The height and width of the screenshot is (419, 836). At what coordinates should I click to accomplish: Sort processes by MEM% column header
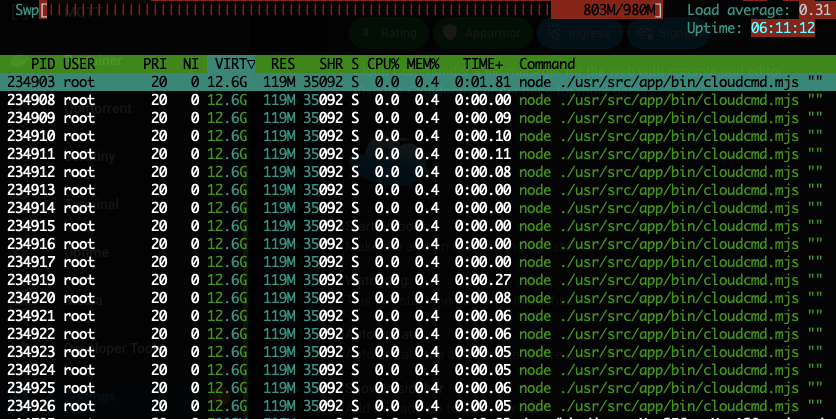click(423, 64)
